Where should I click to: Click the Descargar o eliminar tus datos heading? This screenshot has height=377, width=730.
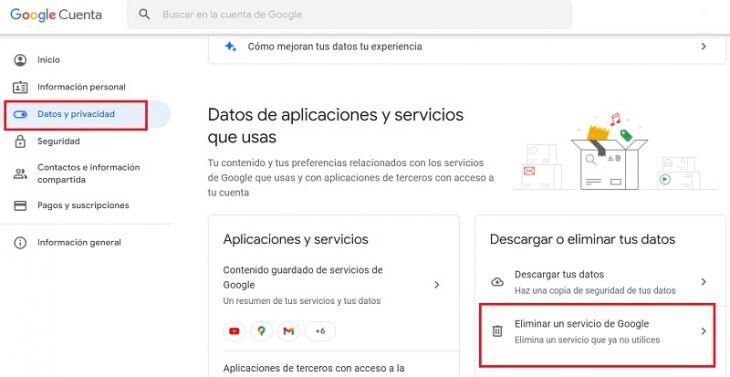click(582, 239)
